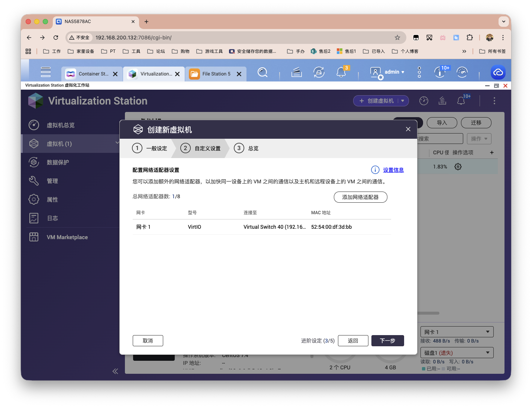
Task: Switch to the File Station 5 tab
Action: point(216,74)
